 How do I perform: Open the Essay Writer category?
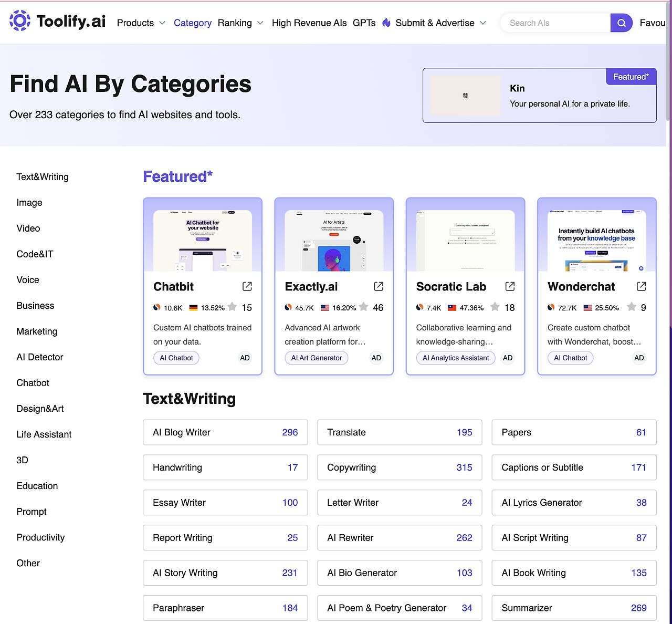click(225, 503)
